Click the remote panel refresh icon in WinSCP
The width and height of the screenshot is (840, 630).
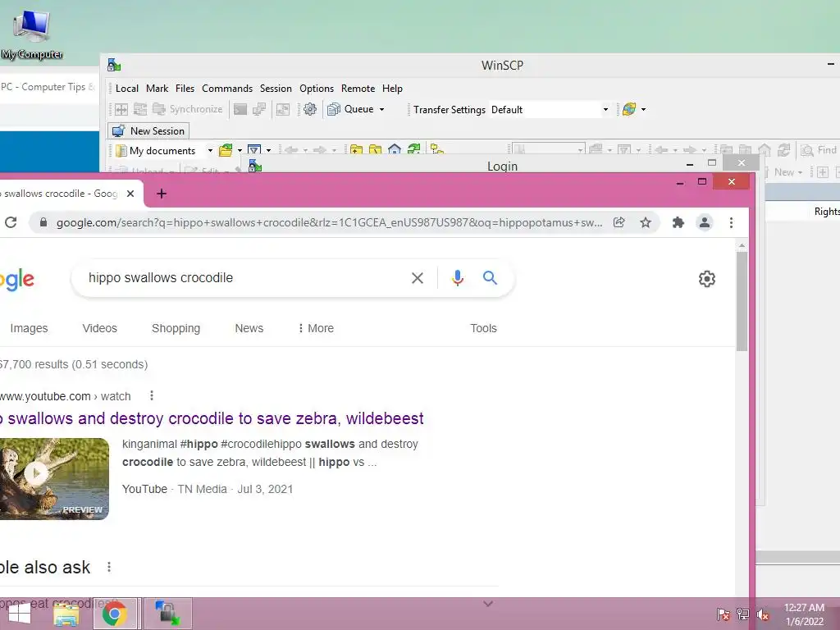(783, 151)
